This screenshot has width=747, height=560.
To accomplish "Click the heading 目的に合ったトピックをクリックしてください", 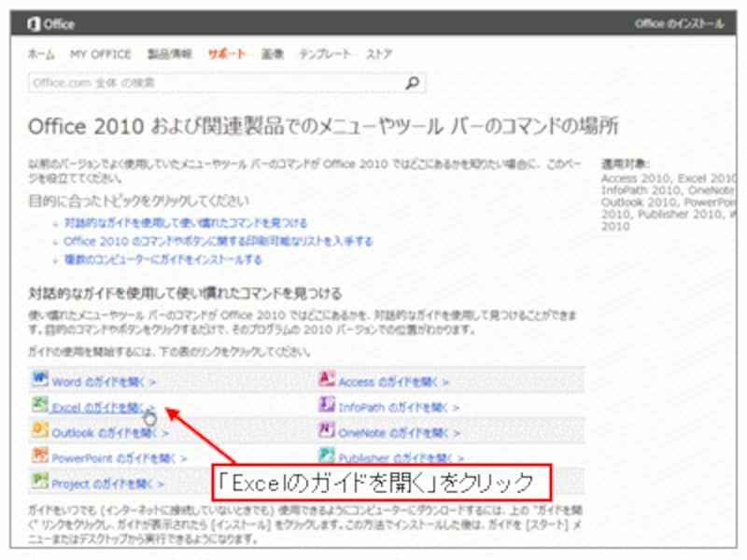I will tap(138, 201).
